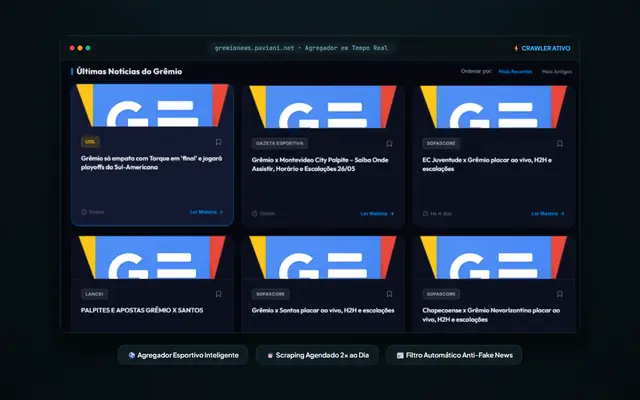The height and width of the screenshot is (400, 640).
Task: Open headline Chapecoense x Grêmio Novorizontino
Action: pos(491,315)
